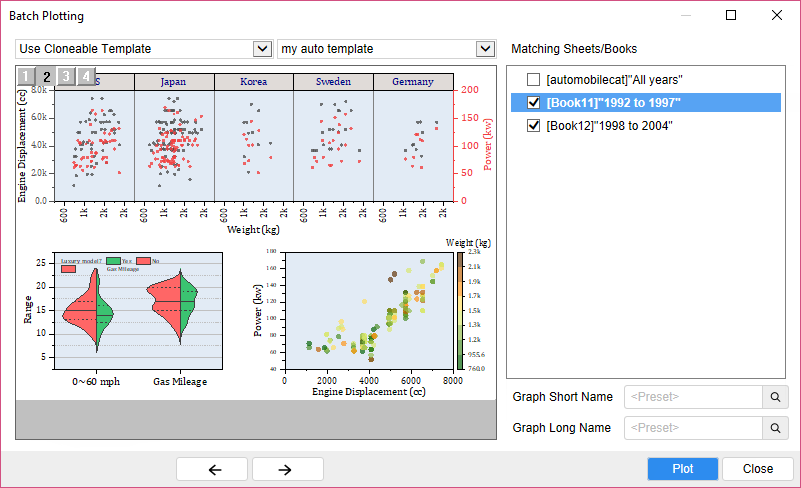The height and width of the screenshot is (488, 801).
Task: Focus the Graph Long Name field
Action: pos(692,428)
